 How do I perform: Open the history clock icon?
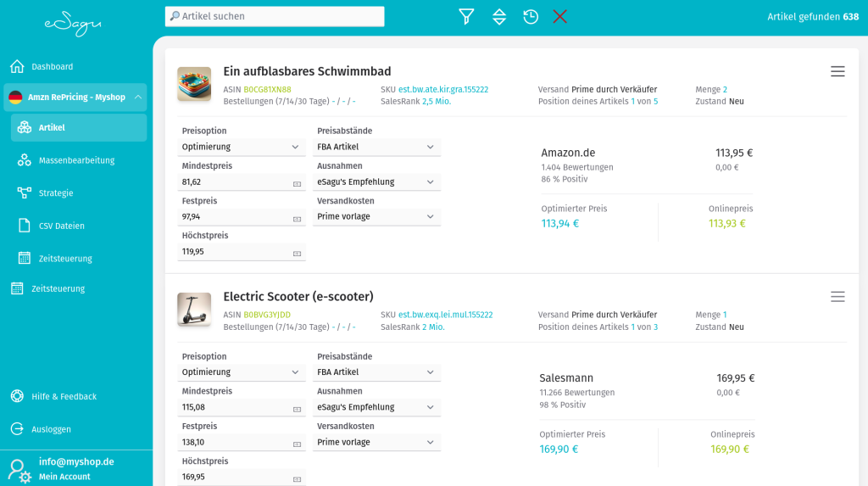[x=531, y=17]
